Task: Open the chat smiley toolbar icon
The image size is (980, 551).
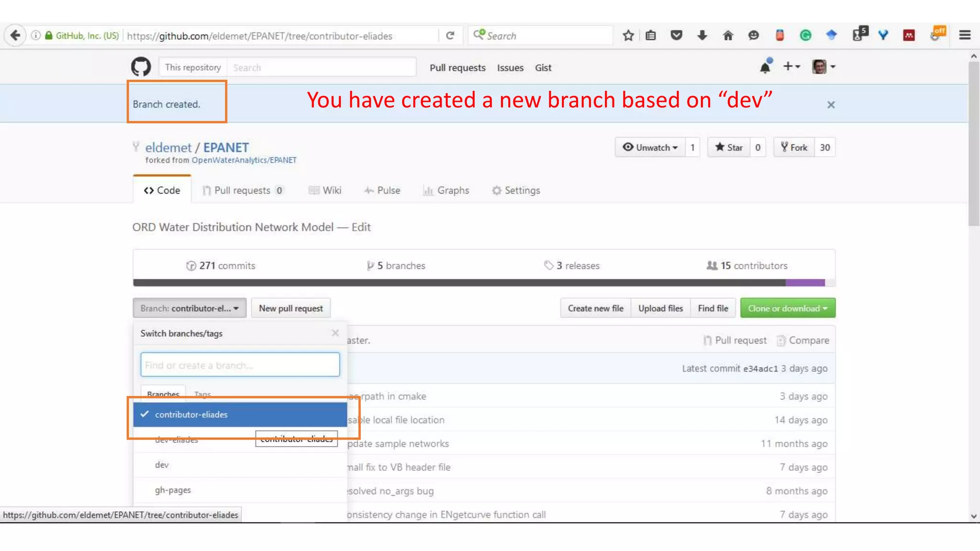Action: 754,35
